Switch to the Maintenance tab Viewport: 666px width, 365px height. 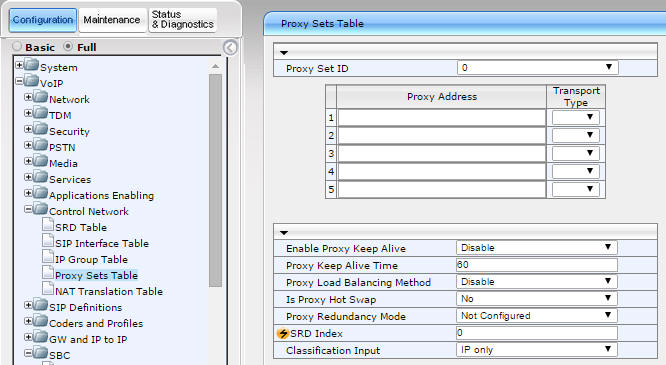coord(112,20)
